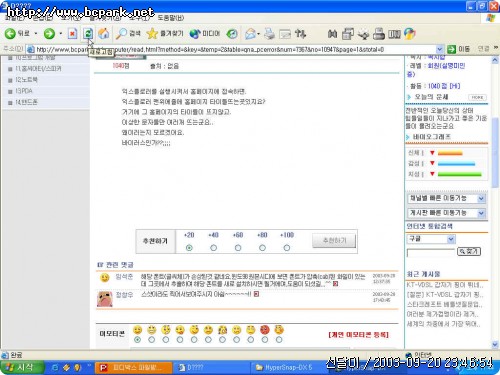
Task: Open 11.홈씨어터/스피커 in the left sidebar
Action: tap(38, 69)
